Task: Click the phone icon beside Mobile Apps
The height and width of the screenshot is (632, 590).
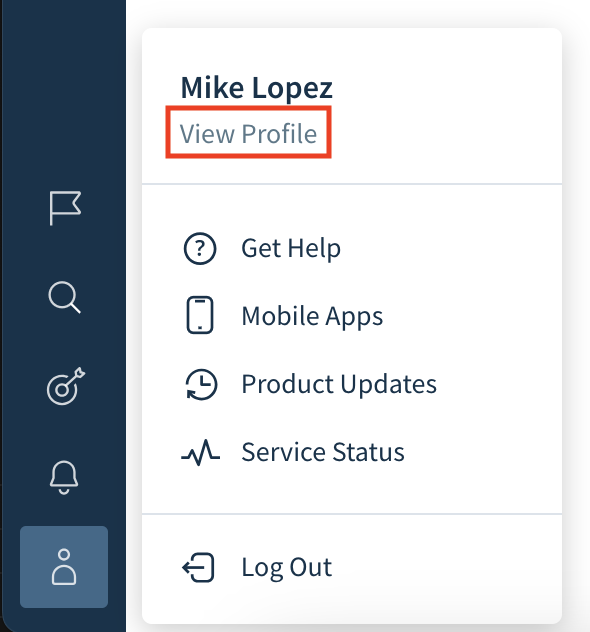Action: [x=200, y=315]
